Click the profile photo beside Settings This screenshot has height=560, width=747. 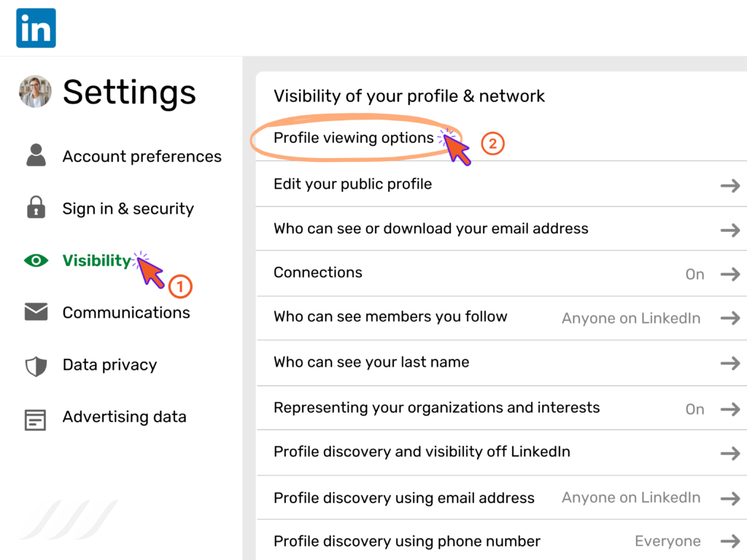coord(34,92)
